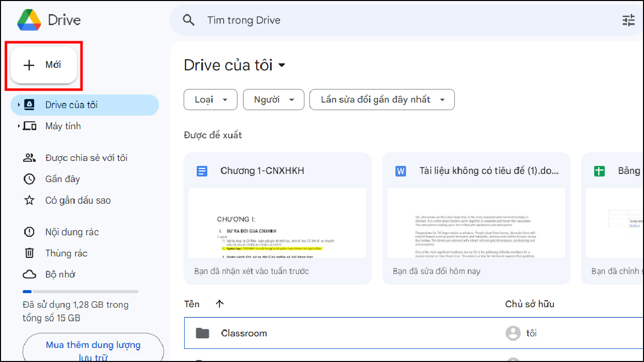The height and width of the screenshot is (362, 644).
Task: Click Sheets icon on Bảng card
Action: tap(599, 171)
